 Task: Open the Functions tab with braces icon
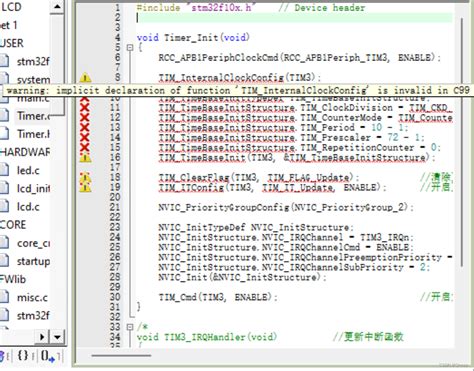point(23,355)
